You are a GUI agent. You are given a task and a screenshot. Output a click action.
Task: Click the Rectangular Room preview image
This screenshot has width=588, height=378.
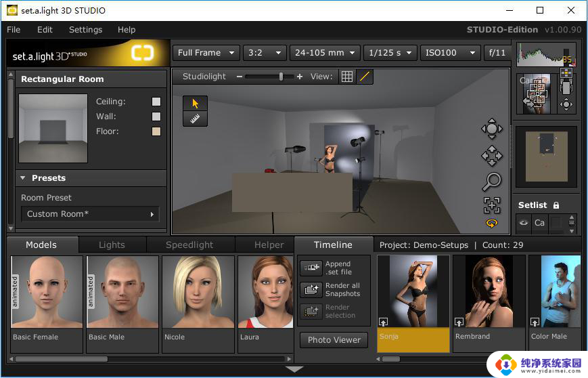tap(53, 129)
